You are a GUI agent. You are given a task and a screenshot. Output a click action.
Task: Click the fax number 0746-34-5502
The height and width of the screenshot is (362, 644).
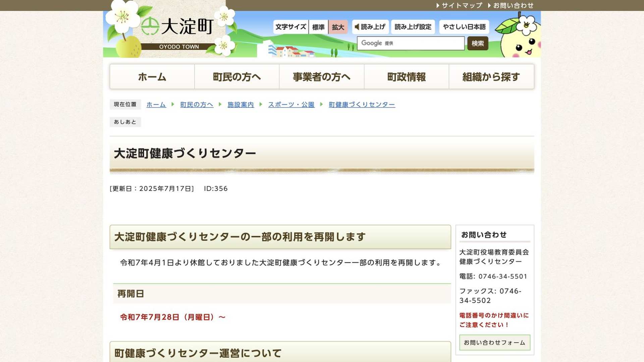pyautogui.click(x=490, y=296)
